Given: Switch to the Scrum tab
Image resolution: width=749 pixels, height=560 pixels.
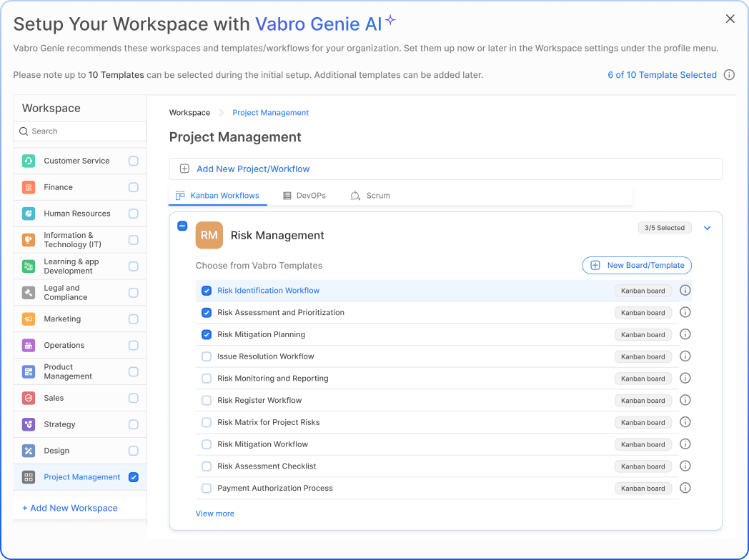Looking at the screenshot, I should pos(370,196).
